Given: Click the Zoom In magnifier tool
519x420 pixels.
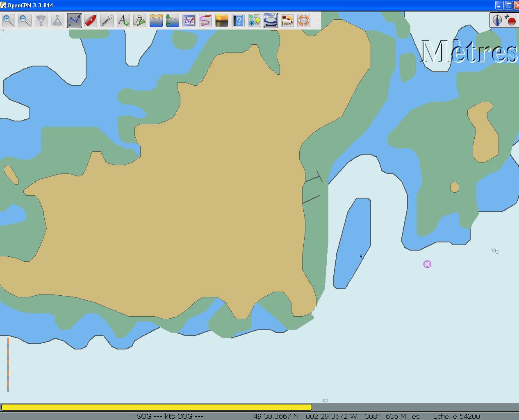Looking at the screenshot, I should (9, 21).
